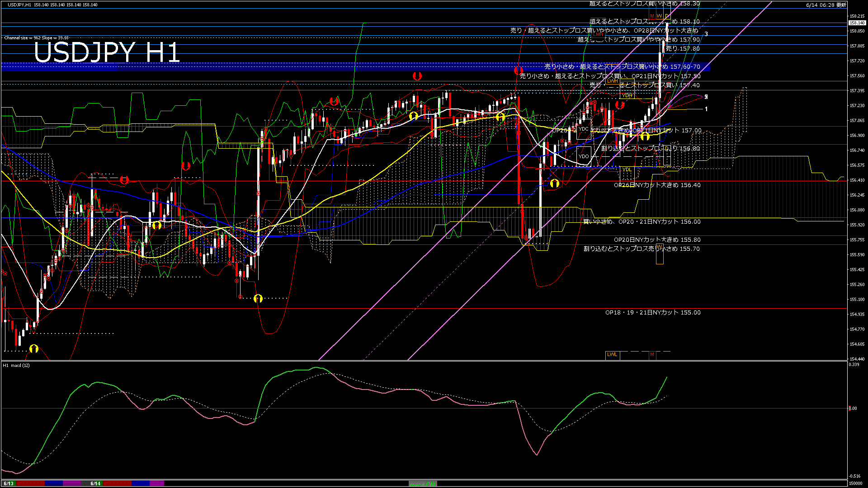868x488 pixels.
Task: Click the H1 macd (12) indicator label
Action: pos(16,365)
